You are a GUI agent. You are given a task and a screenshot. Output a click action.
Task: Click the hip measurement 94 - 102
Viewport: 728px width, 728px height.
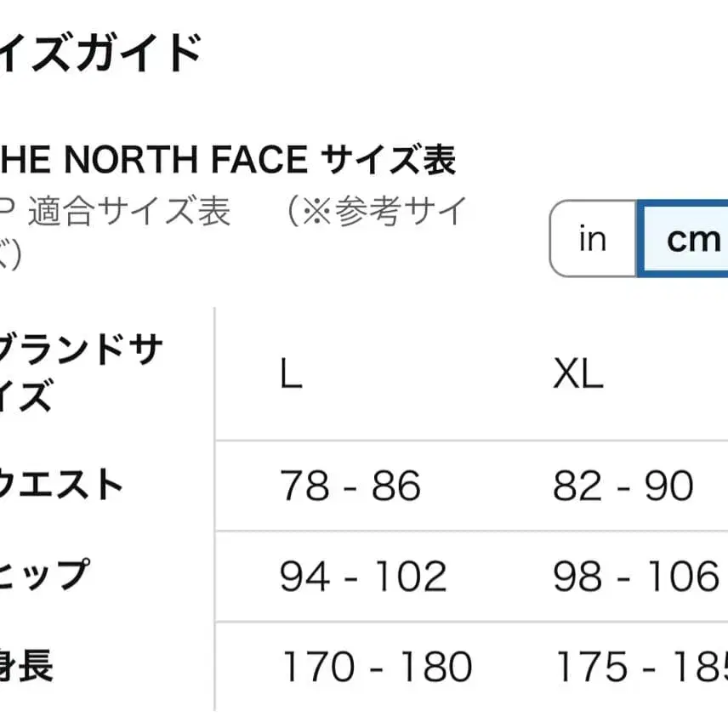click(x=366, y=576)
